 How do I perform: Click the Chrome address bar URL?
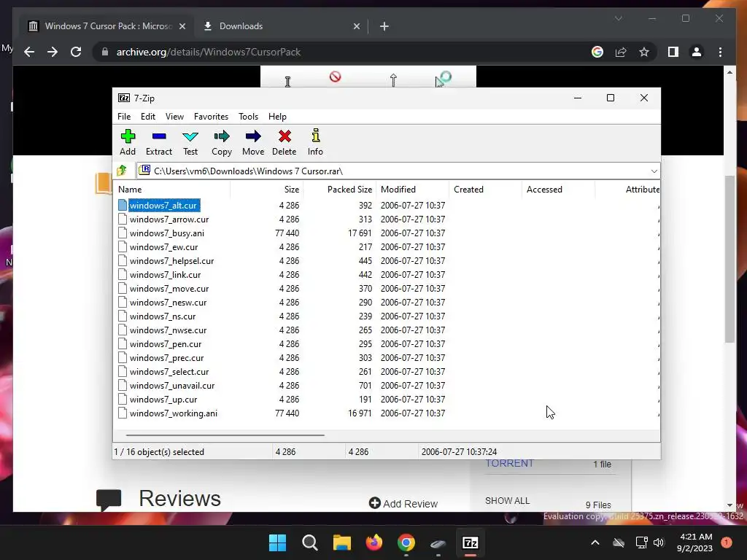(x=208, y=52)
